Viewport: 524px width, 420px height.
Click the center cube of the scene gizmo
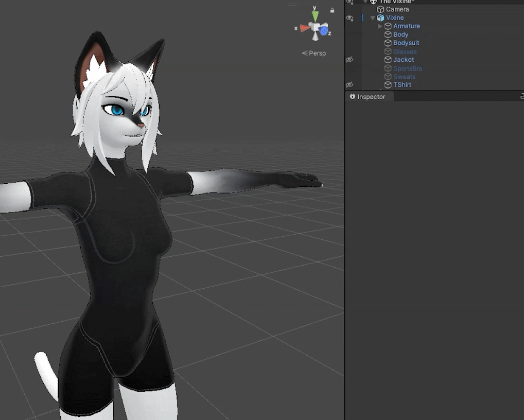coord(315,27)
